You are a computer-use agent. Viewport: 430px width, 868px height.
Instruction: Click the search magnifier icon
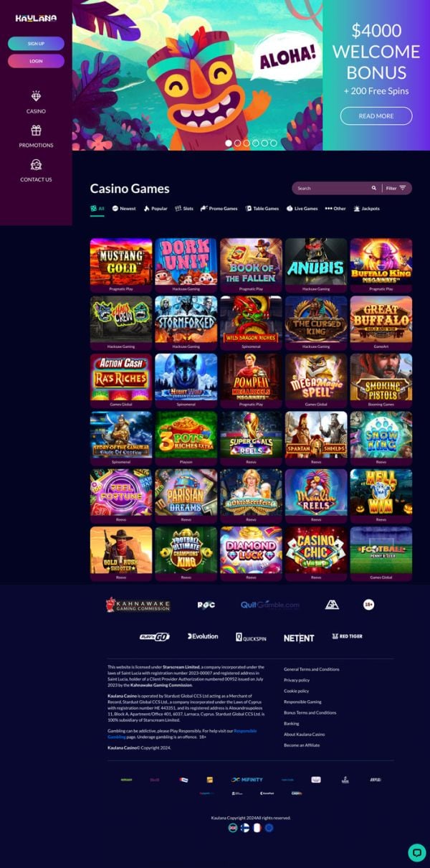point(373,188)
